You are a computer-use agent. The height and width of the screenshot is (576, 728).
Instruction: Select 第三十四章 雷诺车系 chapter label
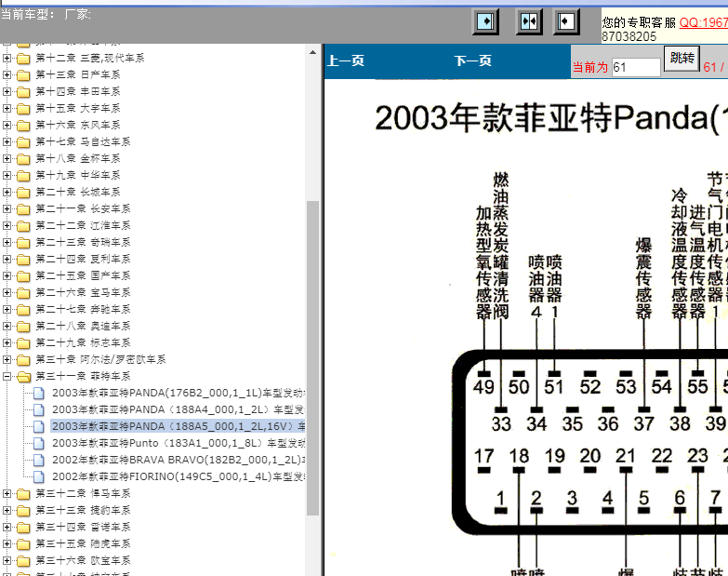(x=83, y=527)
